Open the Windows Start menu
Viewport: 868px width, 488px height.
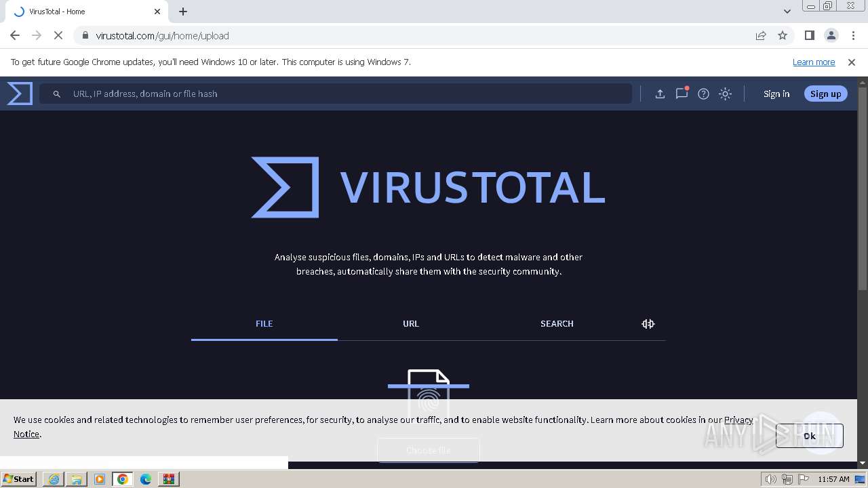coord(19,479)
